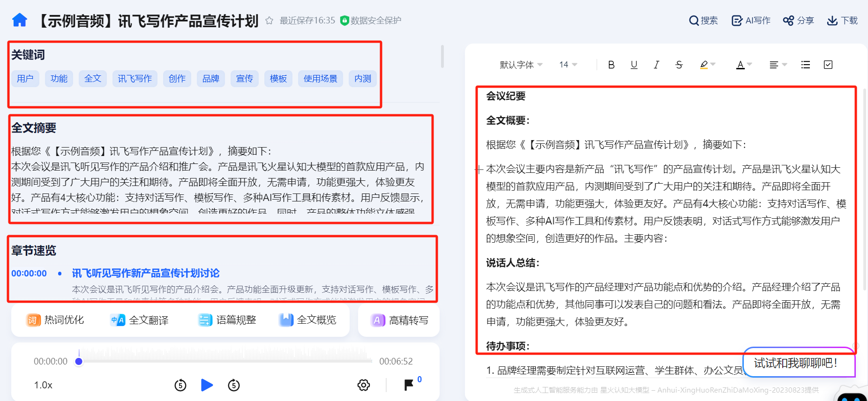This screenshot has height=401, width=868.
Task: Click the left panel scrollbar
Action: pos(442,57)
